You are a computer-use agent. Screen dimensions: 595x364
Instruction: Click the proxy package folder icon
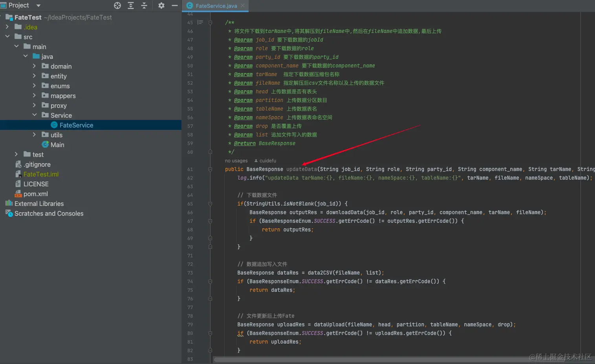(x=45, y=105)
